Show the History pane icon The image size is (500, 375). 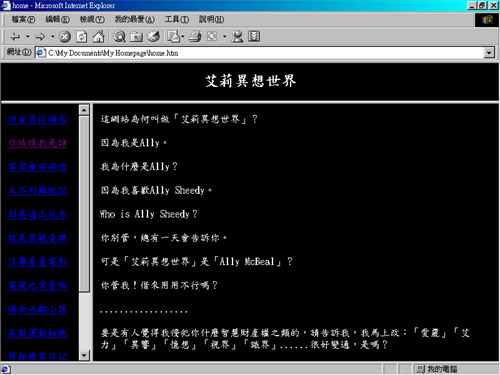(153, 36)
